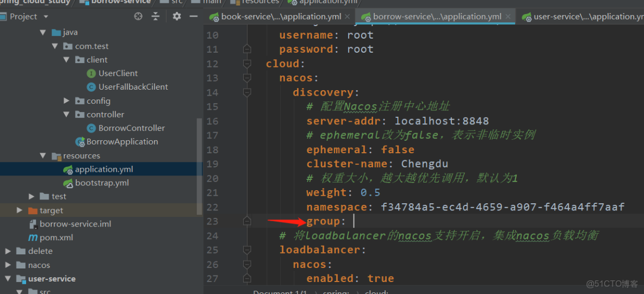
Task: Collapse the client package arrow
Action: 66,60
